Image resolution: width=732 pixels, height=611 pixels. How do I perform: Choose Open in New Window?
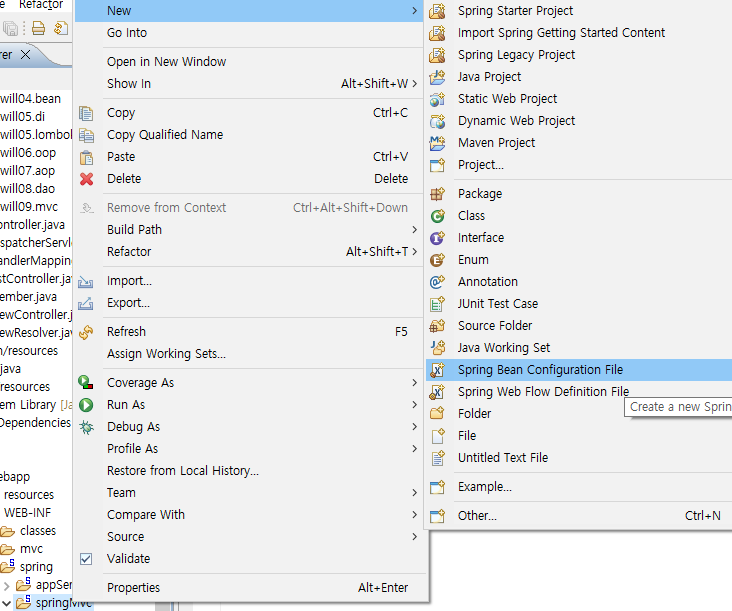pos(167,62)
